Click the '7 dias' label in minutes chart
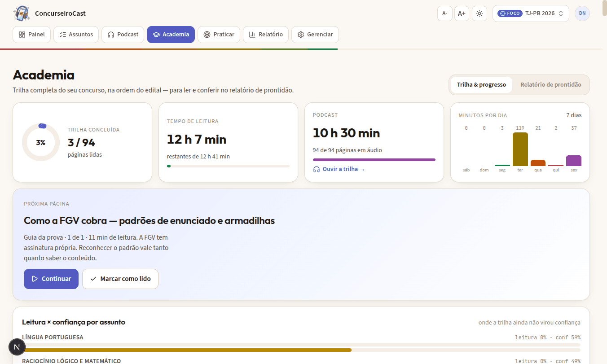 (x=574, y=115)
